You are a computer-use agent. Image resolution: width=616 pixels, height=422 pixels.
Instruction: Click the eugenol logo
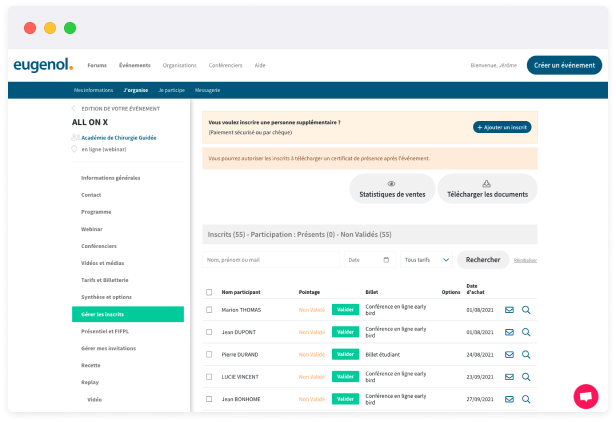click(x=43, y=65)
